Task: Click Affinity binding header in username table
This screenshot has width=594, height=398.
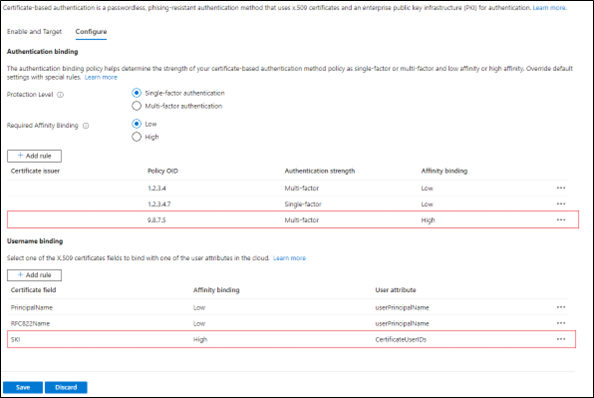Action: click(x=216, y=290)
